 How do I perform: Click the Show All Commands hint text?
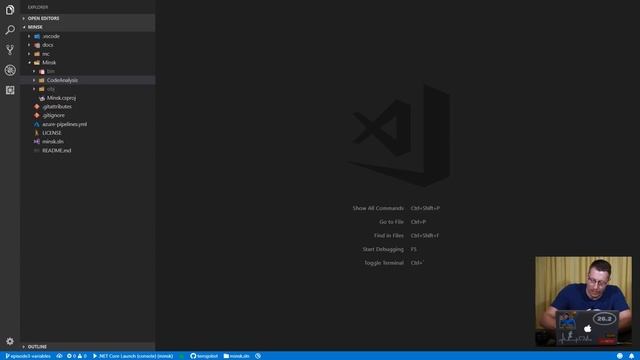click(378, 208)
